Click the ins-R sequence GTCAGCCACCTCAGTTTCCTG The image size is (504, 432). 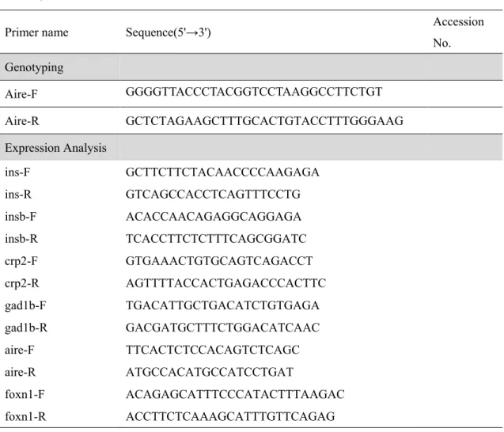tap(213, 194)
